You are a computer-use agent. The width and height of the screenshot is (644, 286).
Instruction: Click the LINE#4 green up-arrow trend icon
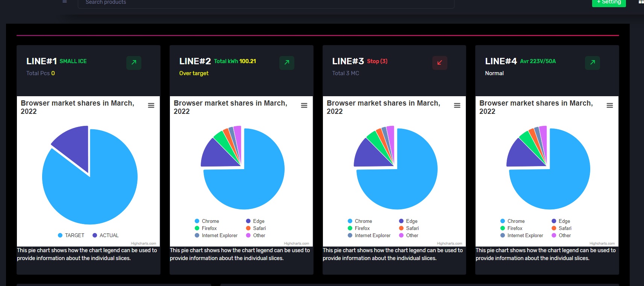pos(592,63)
